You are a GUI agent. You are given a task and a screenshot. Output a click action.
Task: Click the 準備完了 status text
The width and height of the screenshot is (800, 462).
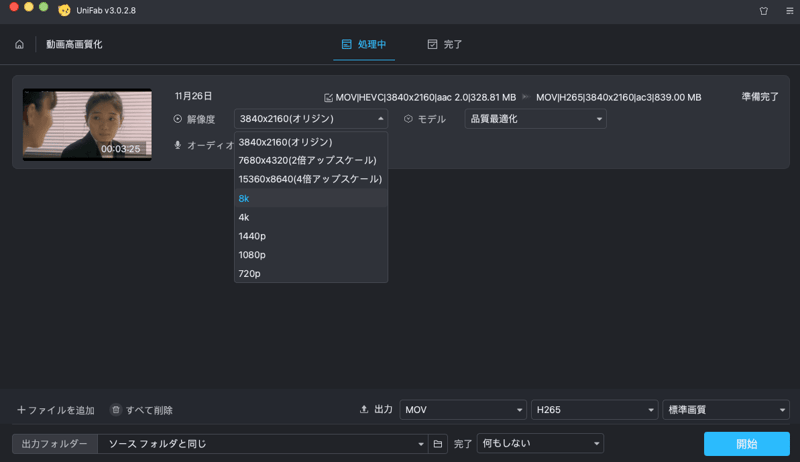760,97
